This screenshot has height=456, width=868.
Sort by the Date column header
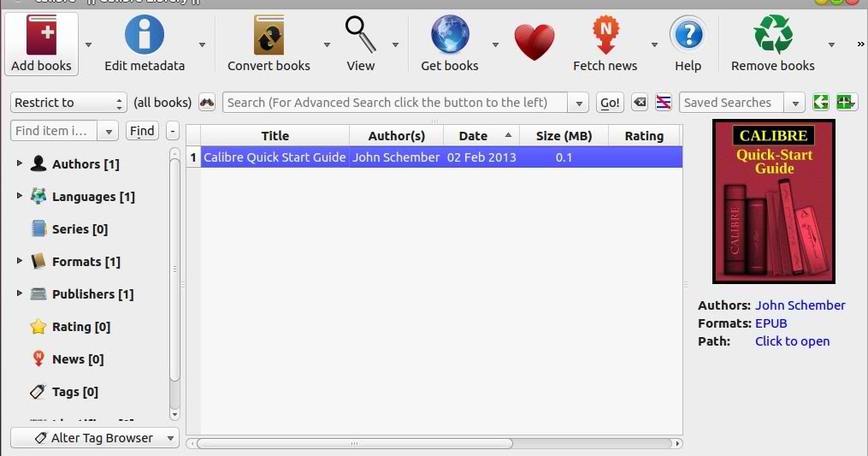click(x=481, y=136)
